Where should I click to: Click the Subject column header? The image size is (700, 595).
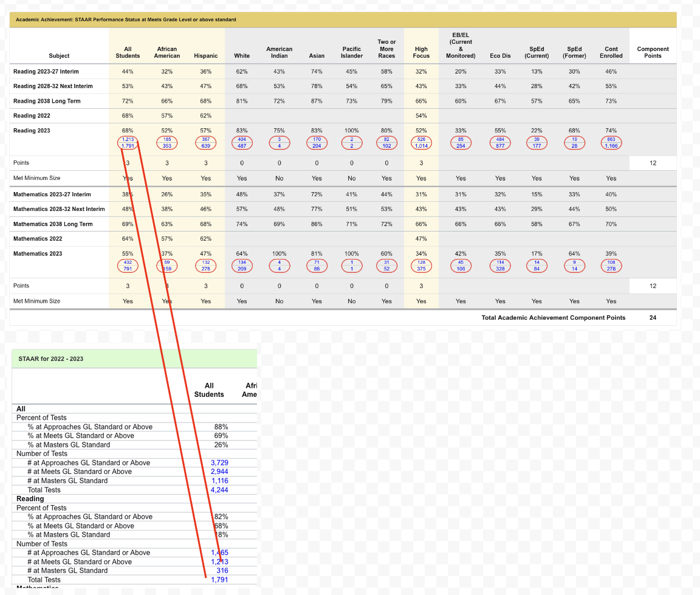click(x=59, y=56)
